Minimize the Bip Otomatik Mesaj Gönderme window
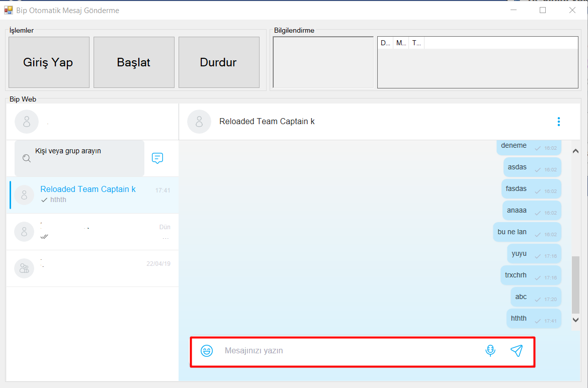 (514, 10)
